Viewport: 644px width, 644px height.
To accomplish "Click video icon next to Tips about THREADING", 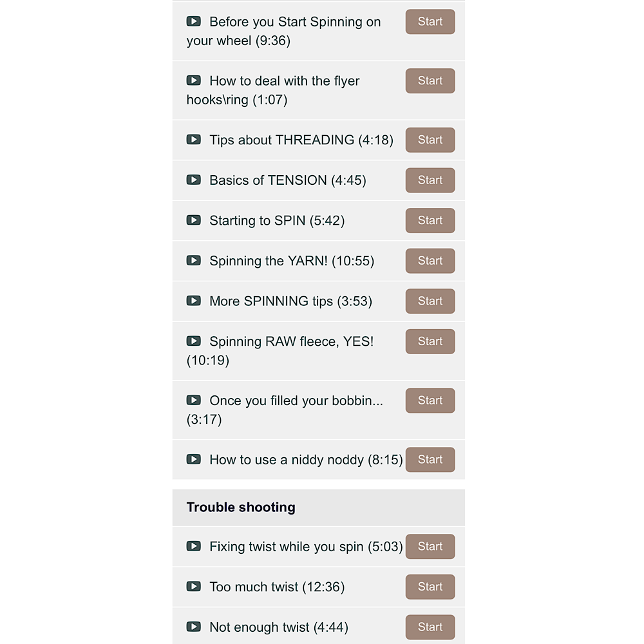I will point(193,140).
